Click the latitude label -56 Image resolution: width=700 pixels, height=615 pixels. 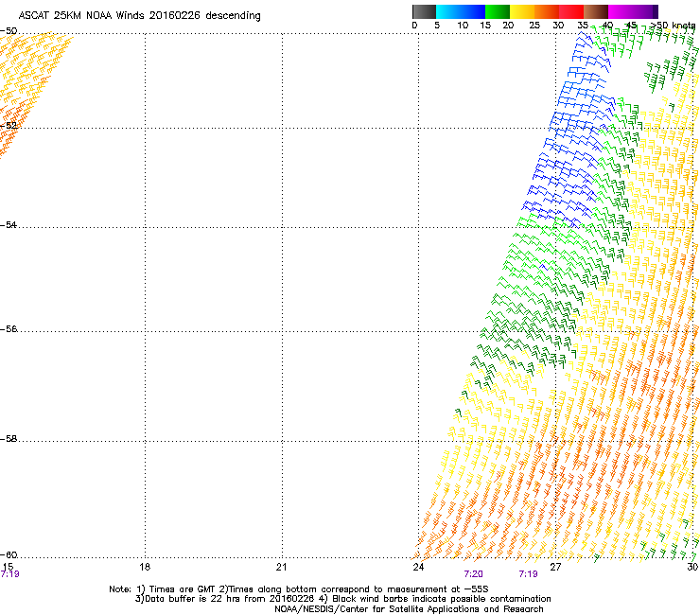pyautogui.click(x=9, y=328)
